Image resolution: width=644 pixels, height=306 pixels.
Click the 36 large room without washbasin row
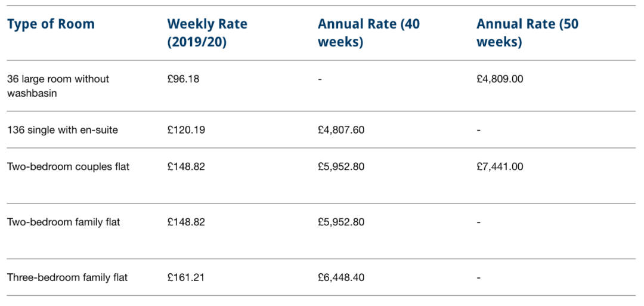[321, 86]
